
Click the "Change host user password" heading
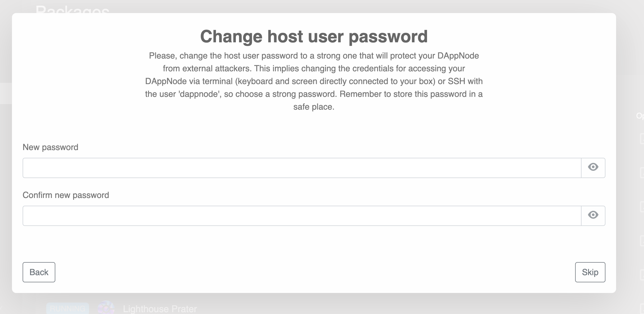point(314,36)
